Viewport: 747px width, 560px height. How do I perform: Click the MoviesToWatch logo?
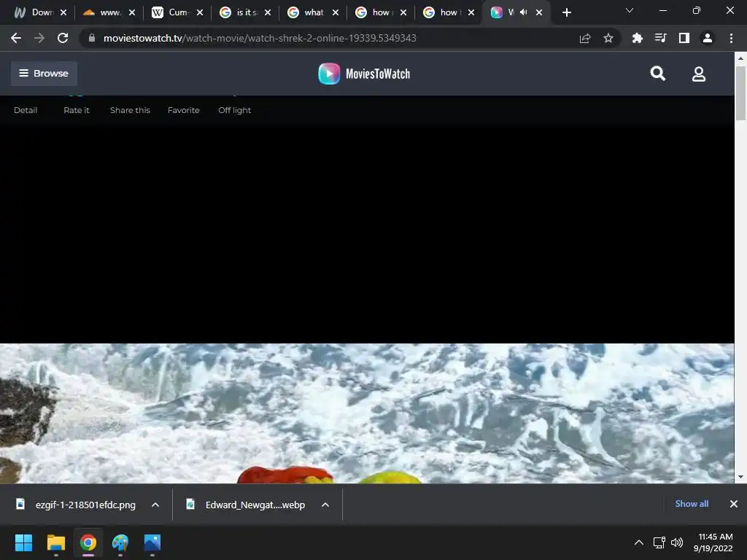coord(364,74)
